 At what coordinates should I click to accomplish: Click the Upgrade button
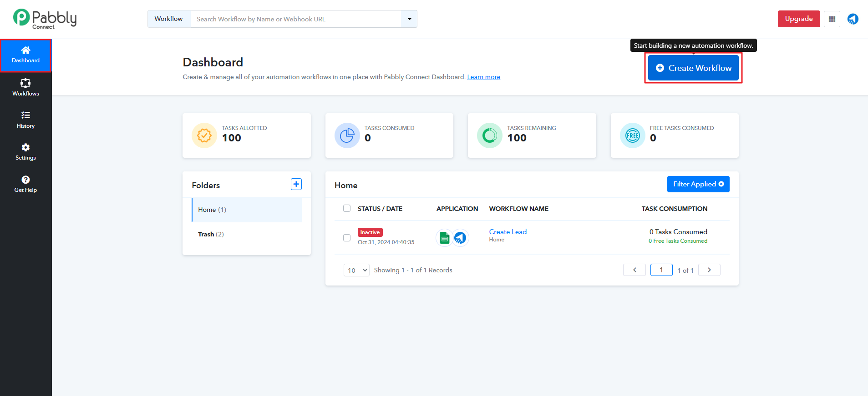(798, 19)
